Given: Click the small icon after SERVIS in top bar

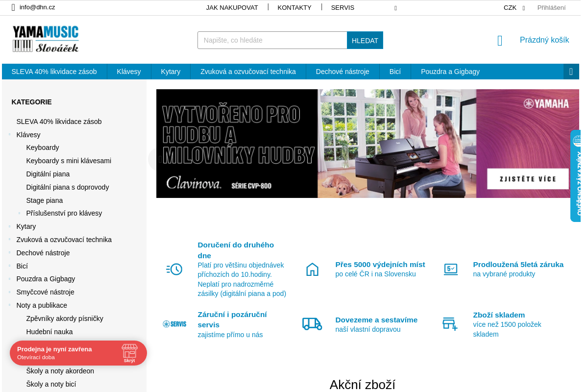Looking at the screenshot, I should [395, 8].
